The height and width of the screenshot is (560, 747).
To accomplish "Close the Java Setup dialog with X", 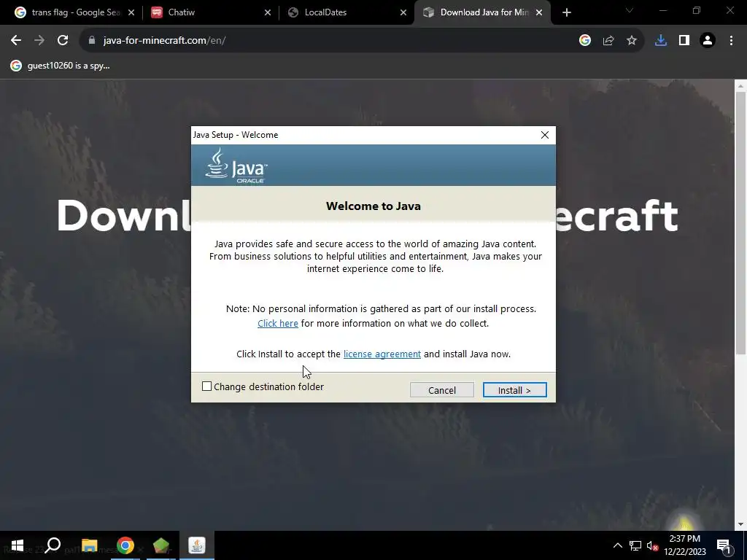I will [x=545, y=135].
